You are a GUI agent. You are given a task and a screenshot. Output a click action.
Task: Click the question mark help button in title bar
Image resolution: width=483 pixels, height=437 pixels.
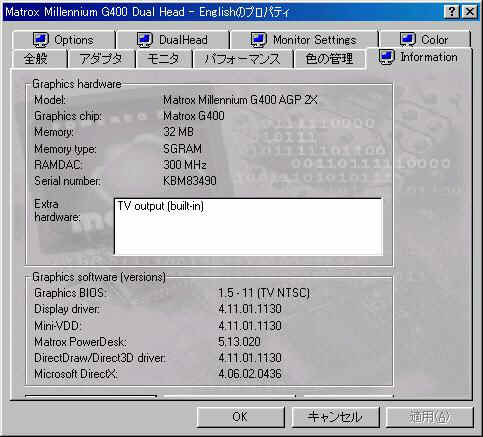pyautogui.click(x=452, y=12)
